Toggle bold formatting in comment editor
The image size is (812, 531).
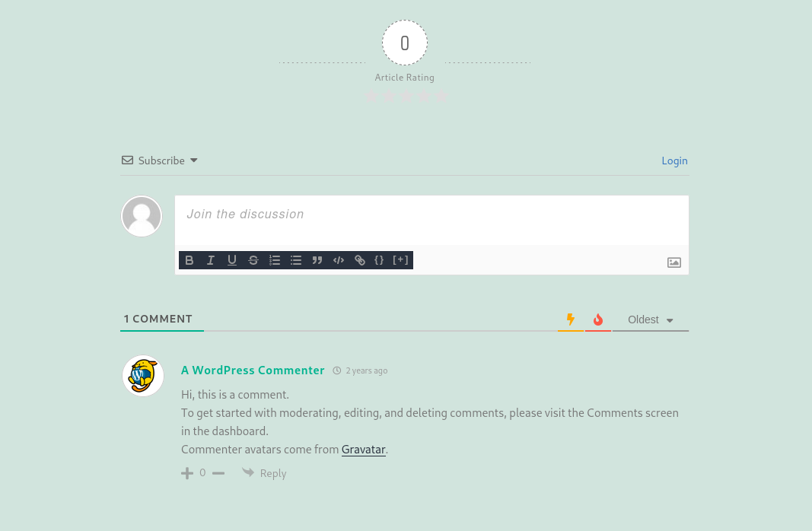click(189, 260)
